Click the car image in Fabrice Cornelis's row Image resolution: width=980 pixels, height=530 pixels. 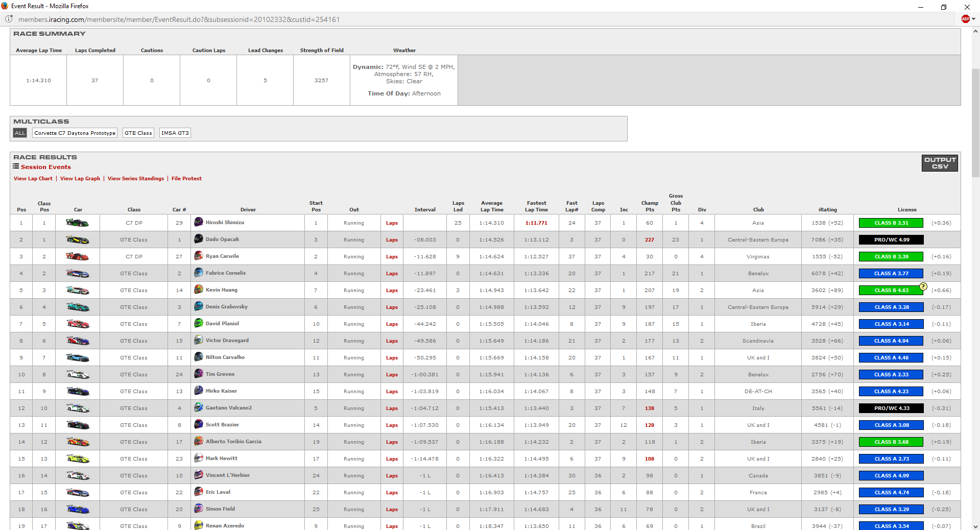tap(78, 273)
